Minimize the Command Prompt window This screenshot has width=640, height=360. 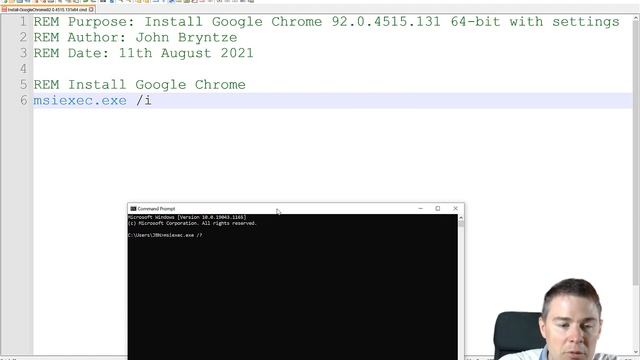(420, 209)
